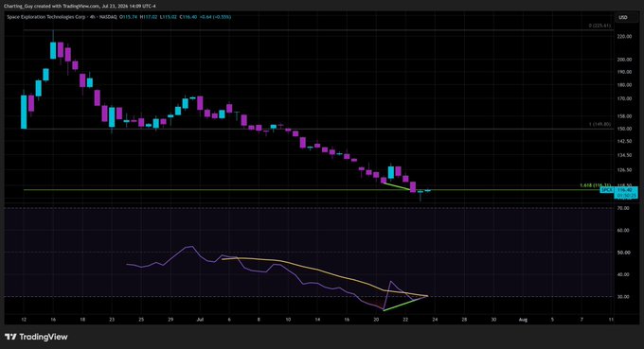Click the 126.50 price axis label
The width and height of the screenshot is (644, 349).
(x=624, y=170)
